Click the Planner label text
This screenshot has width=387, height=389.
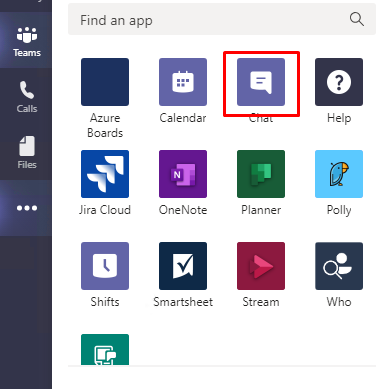click(x=261, y=210)
